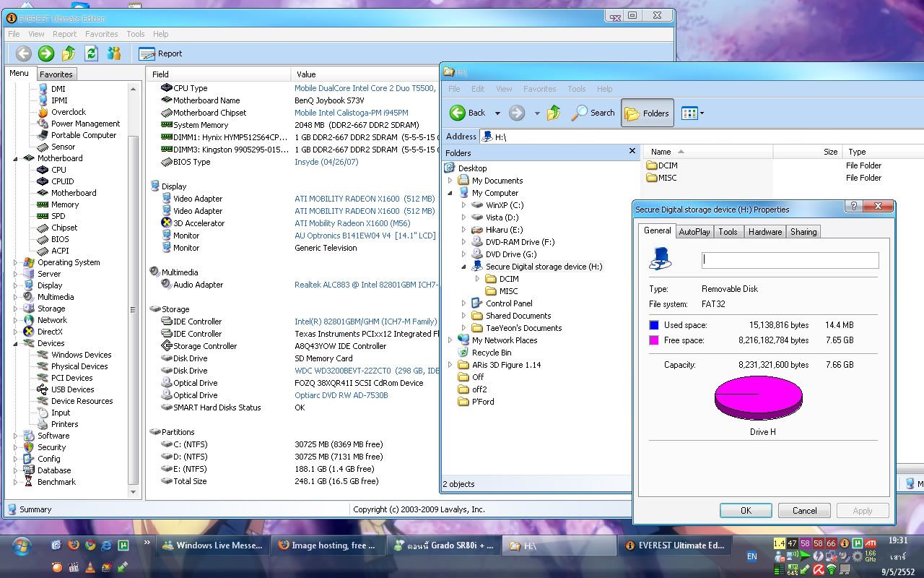Close the Explorer Folders pane
Image resolution: width=924 pixels, height=578 pixels.
632,152
